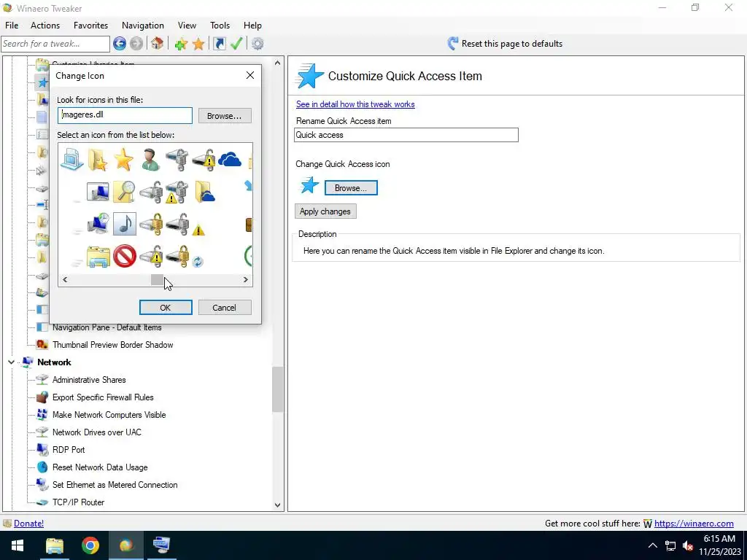
Task: Open the File menu
Action: coord(12,26)
